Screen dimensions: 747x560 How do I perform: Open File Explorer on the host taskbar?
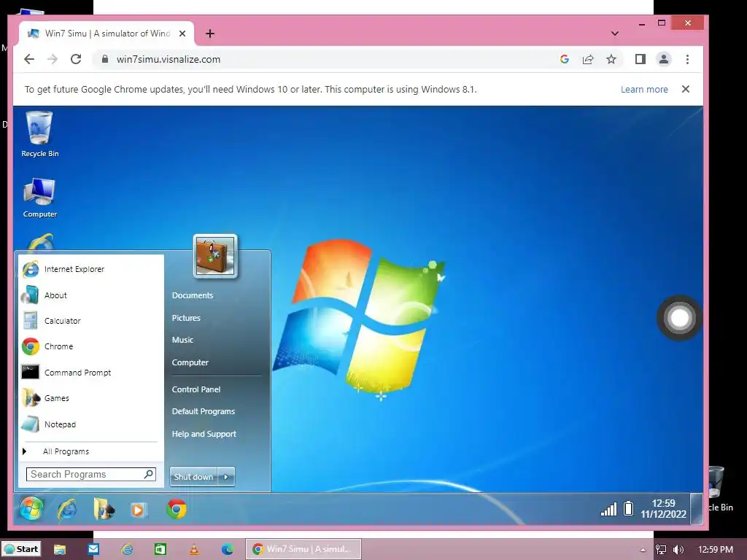point(60,549)
